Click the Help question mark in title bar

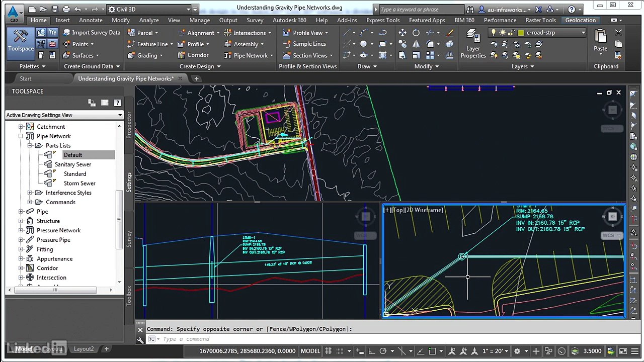pyautogui.click(x=572, y=9)
